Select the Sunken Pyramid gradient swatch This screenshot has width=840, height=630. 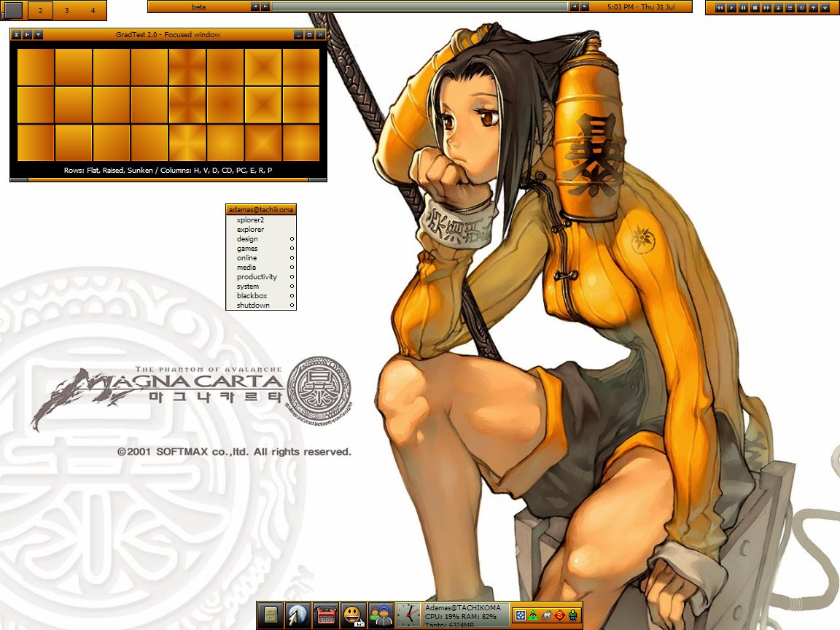[x=301, y=142]
